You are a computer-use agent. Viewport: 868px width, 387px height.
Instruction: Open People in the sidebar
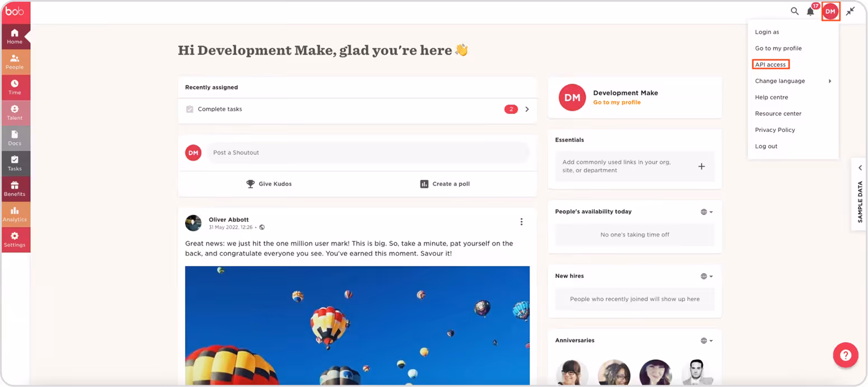[15, 62]
